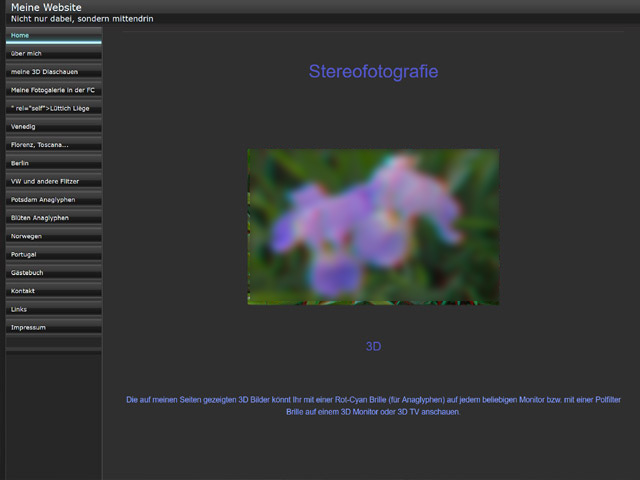Select Berlin in the sidebar

52,163
